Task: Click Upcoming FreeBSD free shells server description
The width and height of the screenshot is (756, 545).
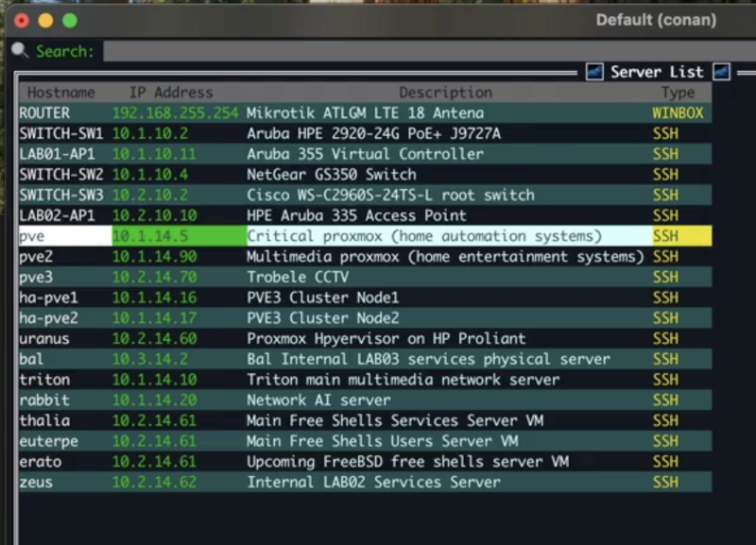Action: 407,462
